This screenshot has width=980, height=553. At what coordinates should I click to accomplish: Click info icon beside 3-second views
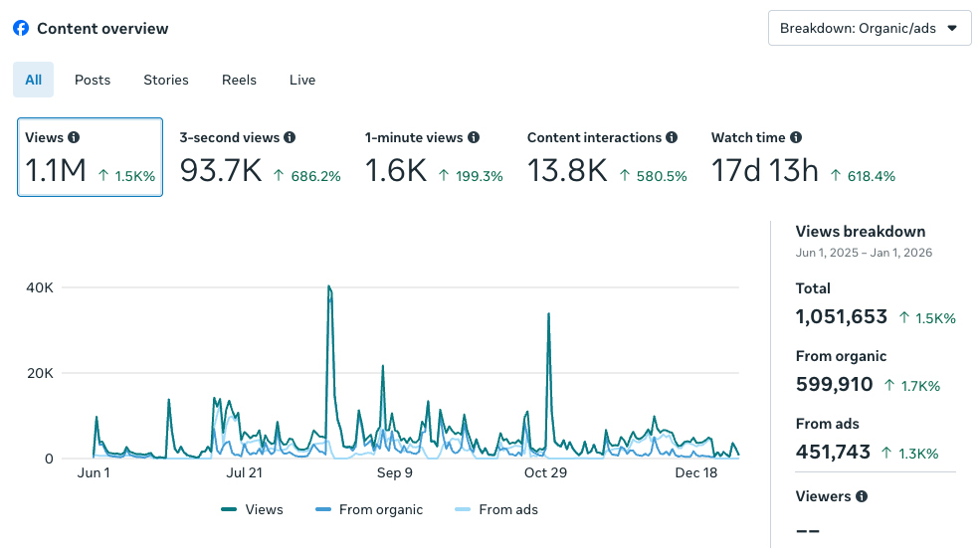tap(289, 138)
